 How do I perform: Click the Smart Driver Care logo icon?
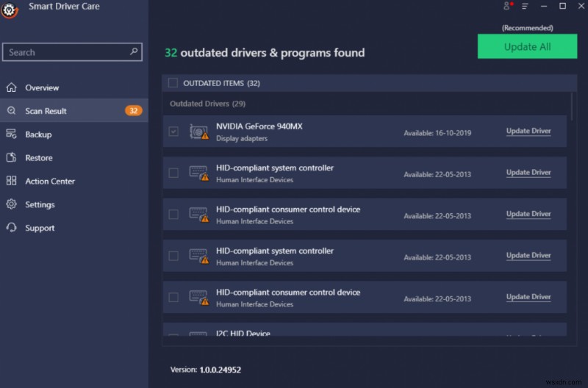pyautogui.click(x=10, y=10)
